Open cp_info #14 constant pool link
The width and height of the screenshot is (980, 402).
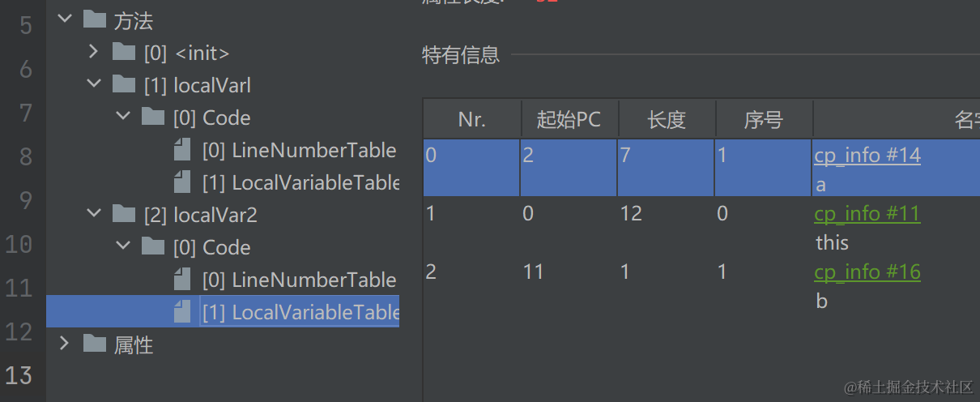coord(867,155)
